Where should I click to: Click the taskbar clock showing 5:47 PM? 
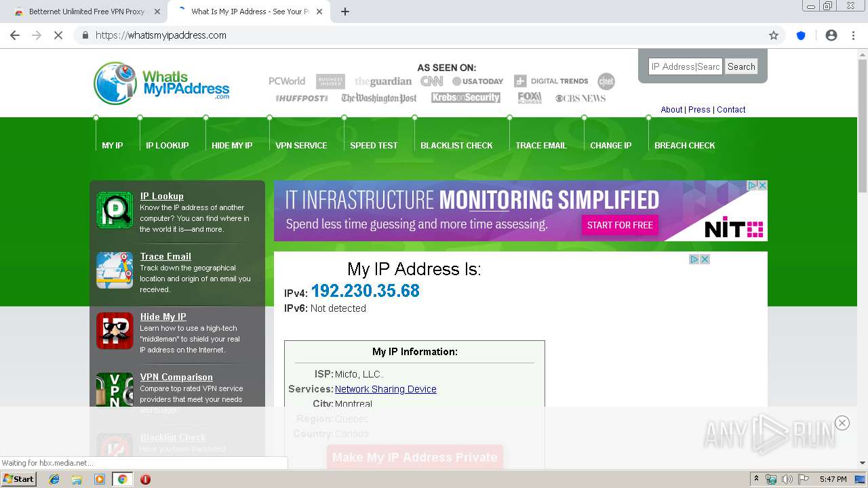pyautogui.click(x=833, y=479)
